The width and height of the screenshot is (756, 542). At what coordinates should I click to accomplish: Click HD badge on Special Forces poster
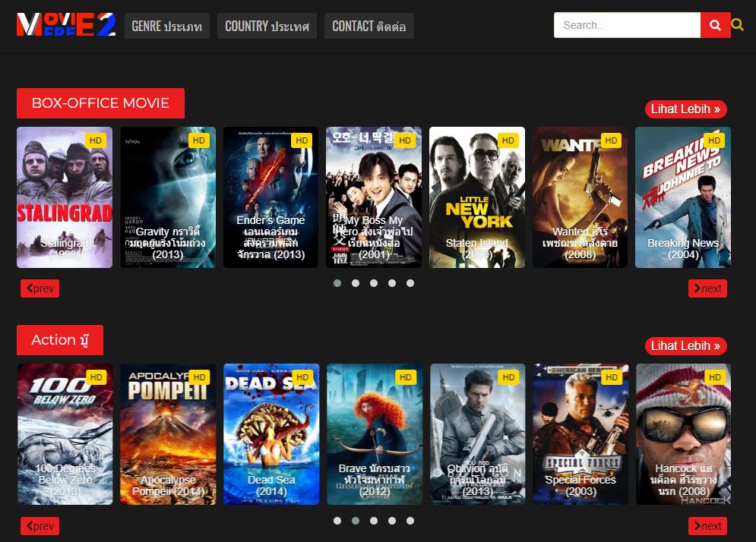point(612,377)
